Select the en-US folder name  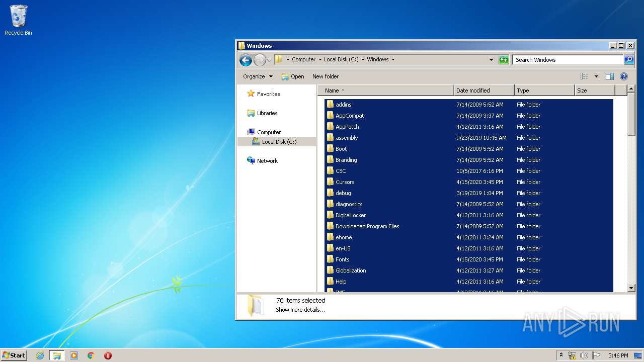tap(343, 248)
